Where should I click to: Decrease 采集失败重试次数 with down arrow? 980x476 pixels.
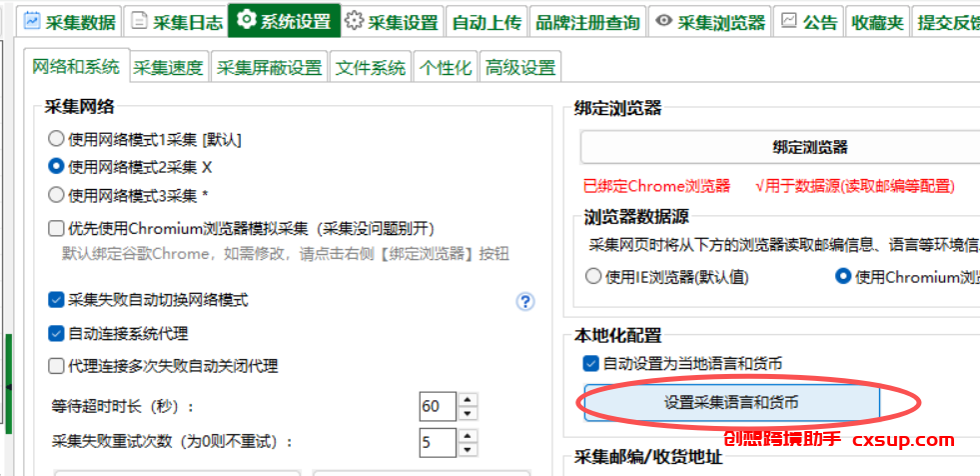pyautogui.click(x=469, y=447)
